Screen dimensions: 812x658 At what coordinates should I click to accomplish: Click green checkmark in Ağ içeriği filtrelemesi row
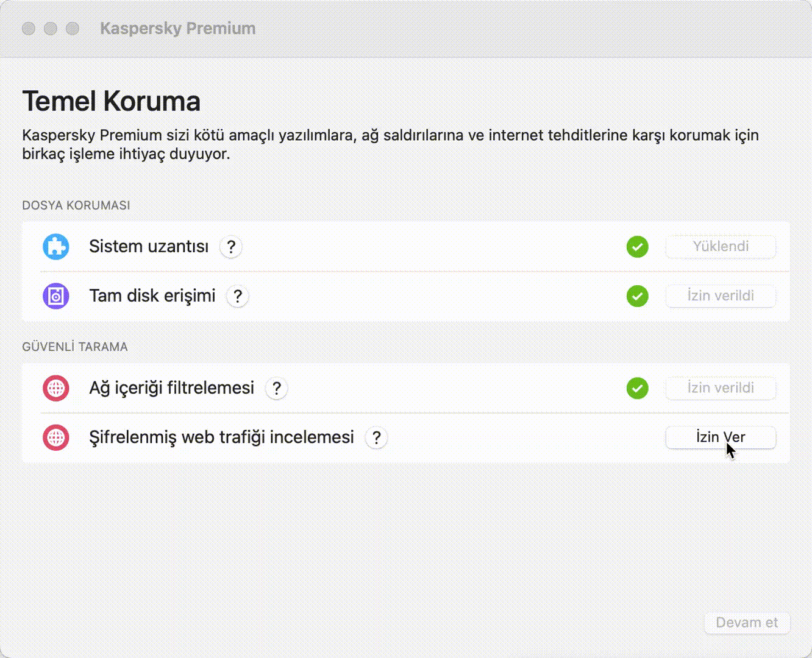637,388
